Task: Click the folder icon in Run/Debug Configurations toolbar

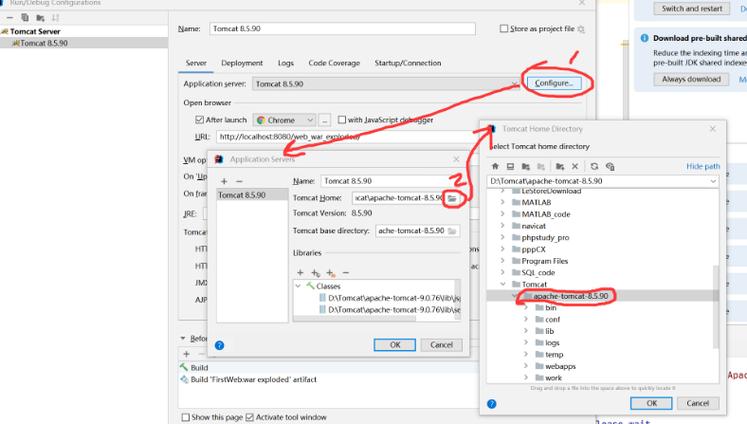Action: coord(40,18)
